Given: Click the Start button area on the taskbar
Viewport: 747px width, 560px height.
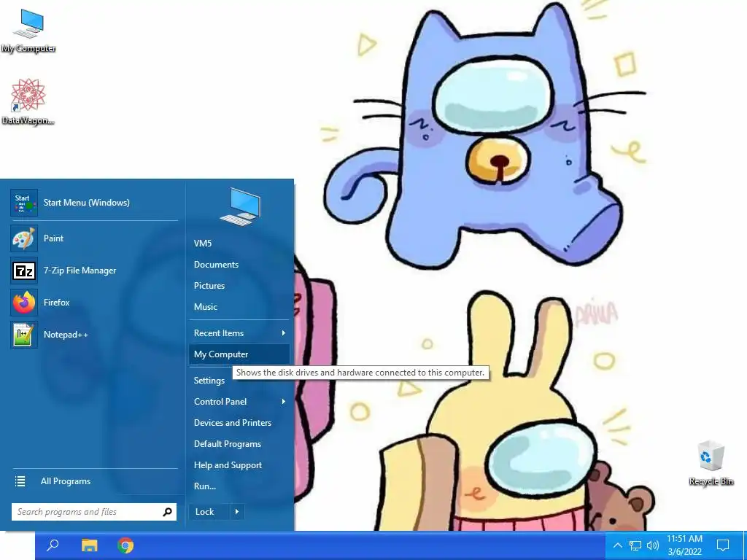Looking at the screenshot, I should click(x=18, y=545).
